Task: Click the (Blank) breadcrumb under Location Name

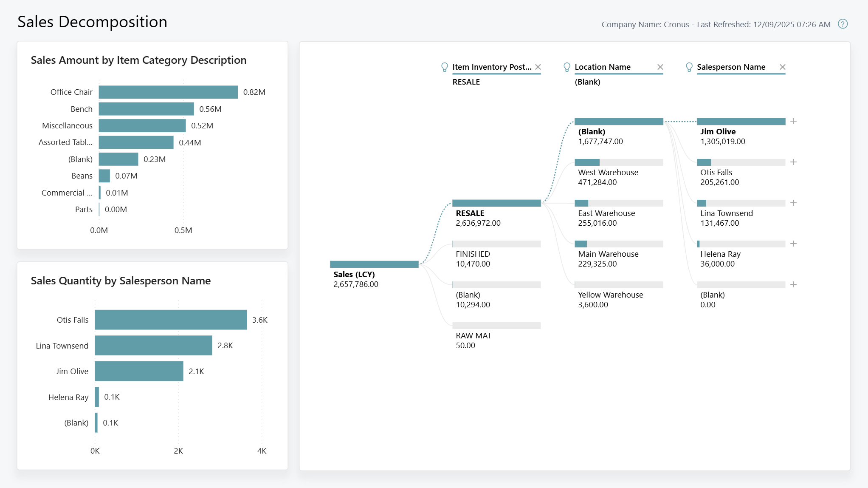Action: coord(588,82)
